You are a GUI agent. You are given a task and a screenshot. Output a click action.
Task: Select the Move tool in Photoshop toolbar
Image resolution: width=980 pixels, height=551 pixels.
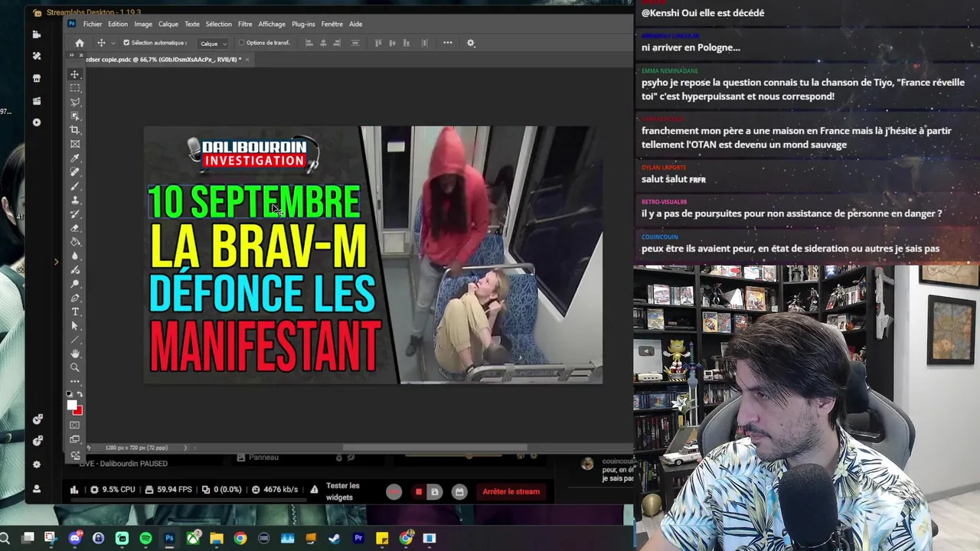click(x=75, y=74)
